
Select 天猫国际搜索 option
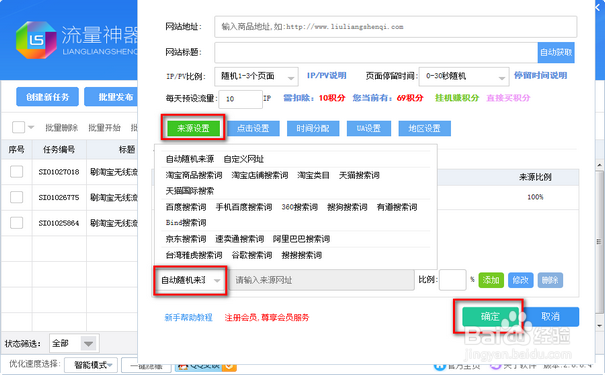(x=190, y=191)
